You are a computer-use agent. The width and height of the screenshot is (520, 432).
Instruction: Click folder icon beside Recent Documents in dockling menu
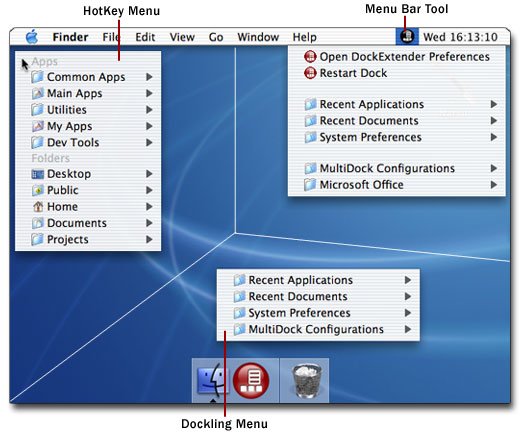239,296
